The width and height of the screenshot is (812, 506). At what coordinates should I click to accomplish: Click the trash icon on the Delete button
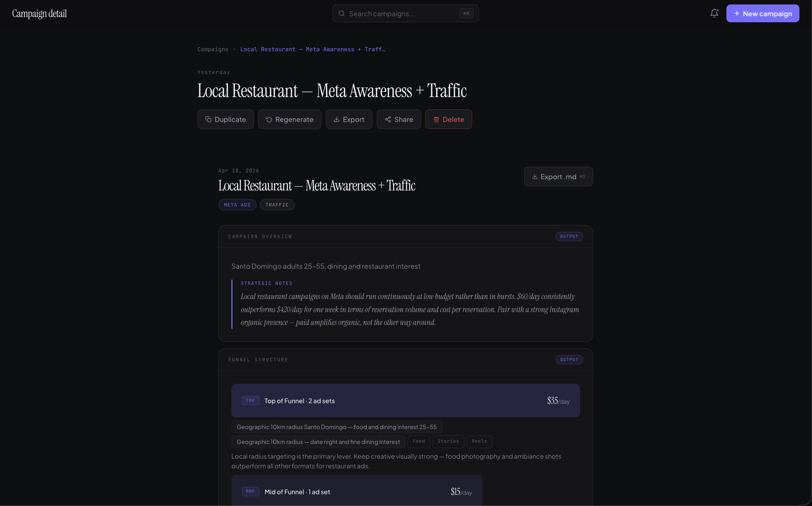436,119
